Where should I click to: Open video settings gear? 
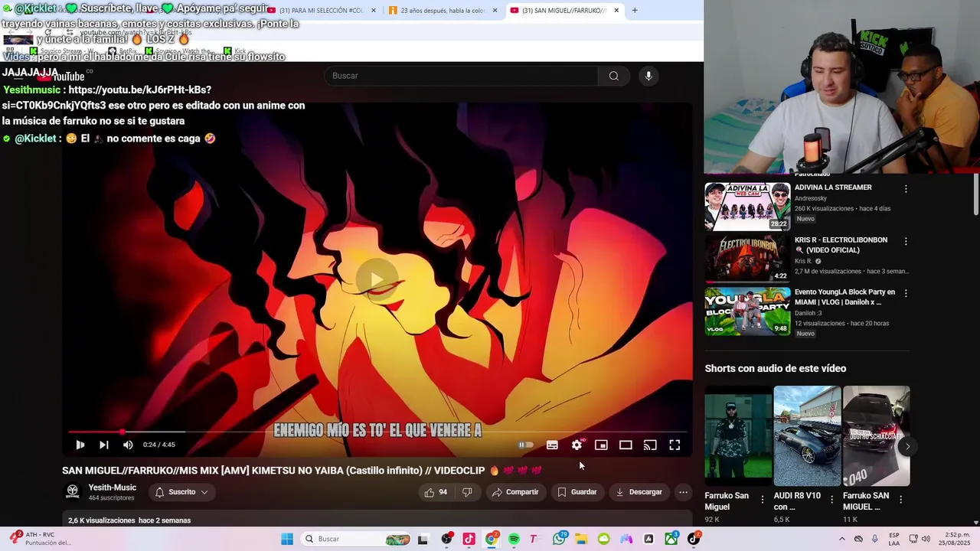coord(577,445)
